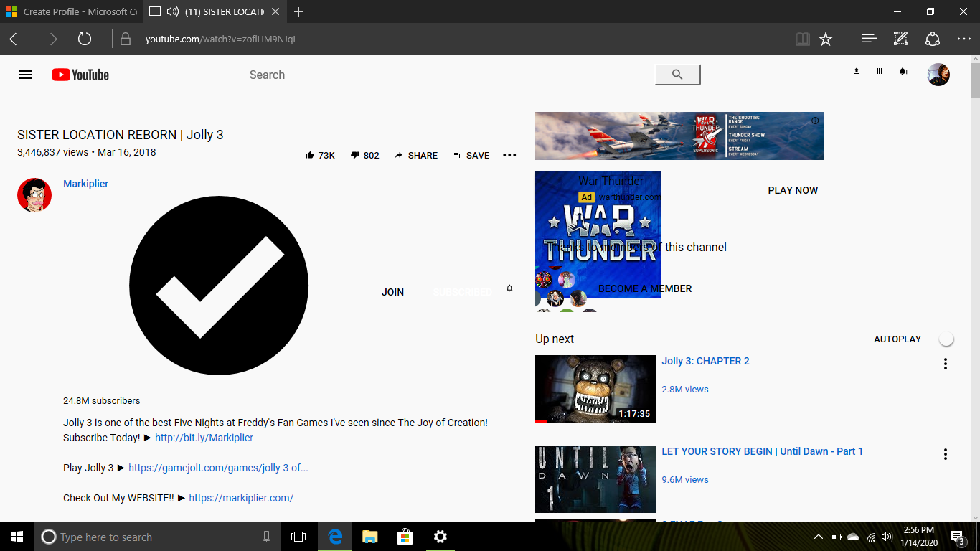Click the browser back arrow
Image resolution: width=980 pixels, height=551 pixels.
click(16, 39)
